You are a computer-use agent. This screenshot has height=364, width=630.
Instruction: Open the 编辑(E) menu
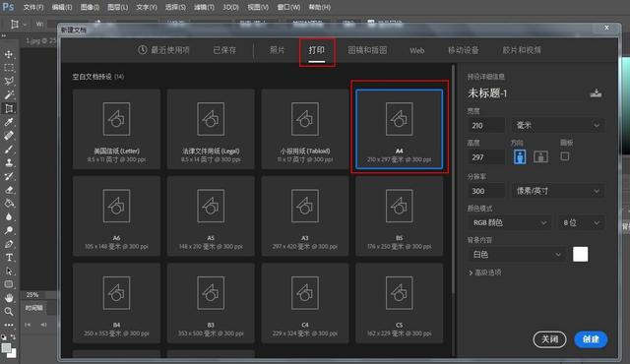pos(62,7)
